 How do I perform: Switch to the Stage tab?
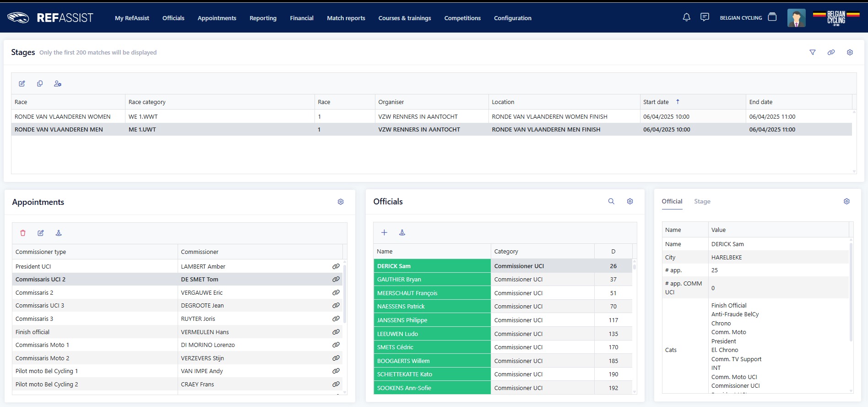coord(702,201)
